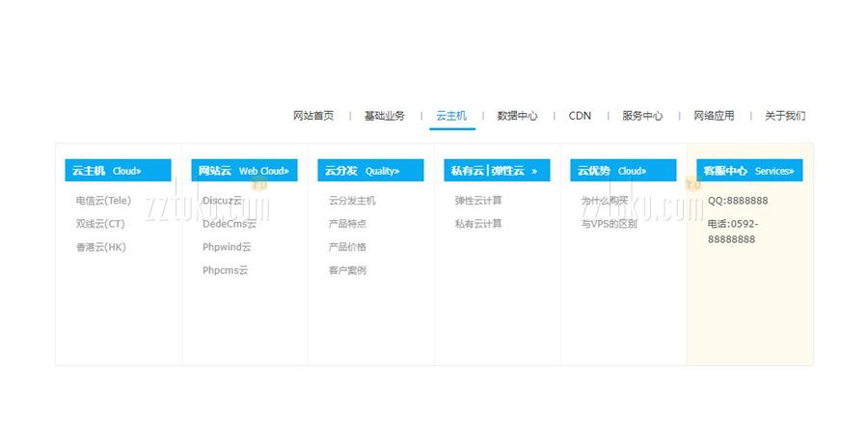868x442 pixels.
Task: Open the 数据中心 menu item
Action: pyautogui.click(x=517, y=116)
